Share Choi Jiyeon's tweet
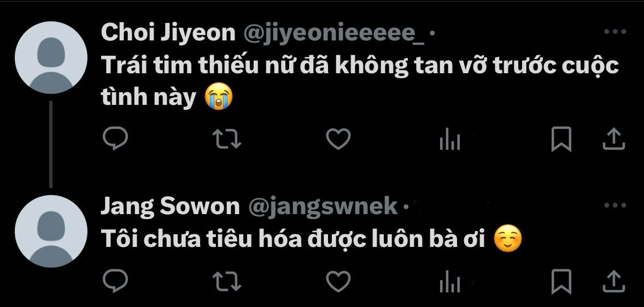The height and width of the screenshot is (307, 644). [x=613, y=139]
